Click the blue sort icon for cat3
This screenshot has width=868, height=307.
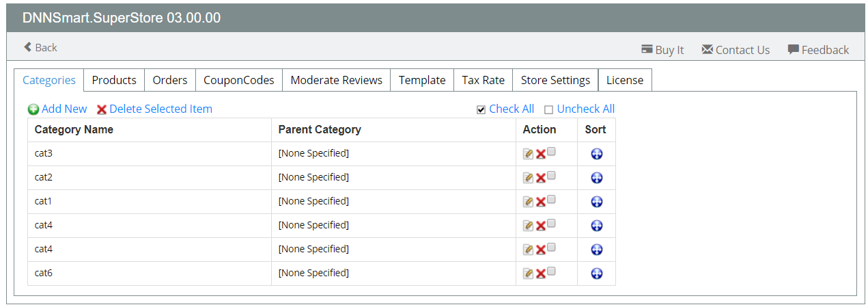click(596, 154)
